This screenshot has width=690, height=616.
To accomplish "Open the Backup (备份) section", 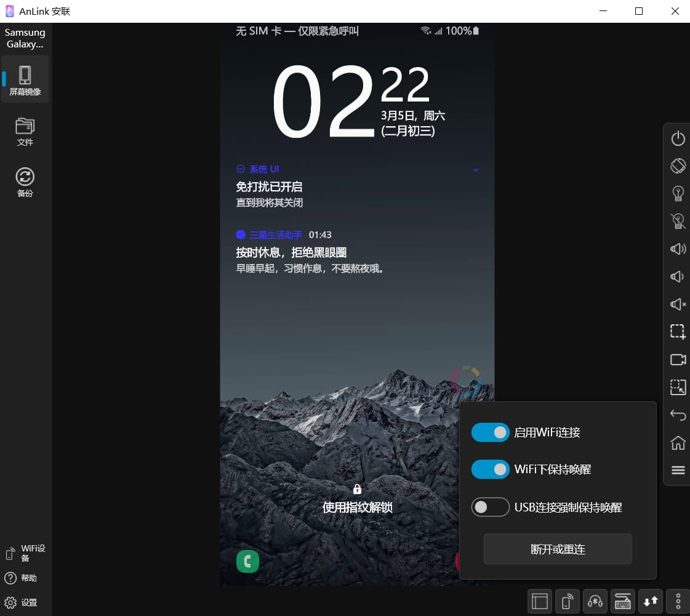I will [25, 182].
